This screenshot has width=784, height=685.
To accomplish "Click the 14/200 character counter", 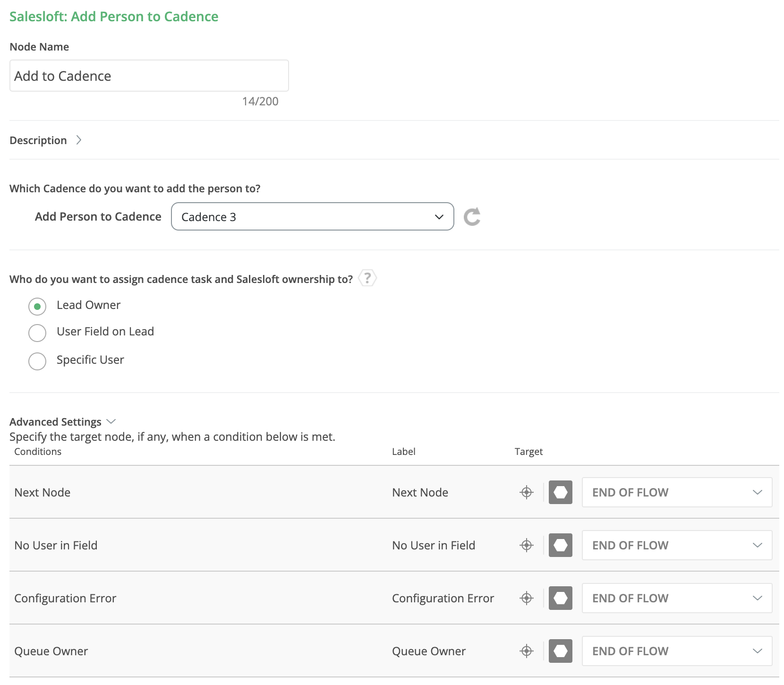I will [x=260, y=101].
